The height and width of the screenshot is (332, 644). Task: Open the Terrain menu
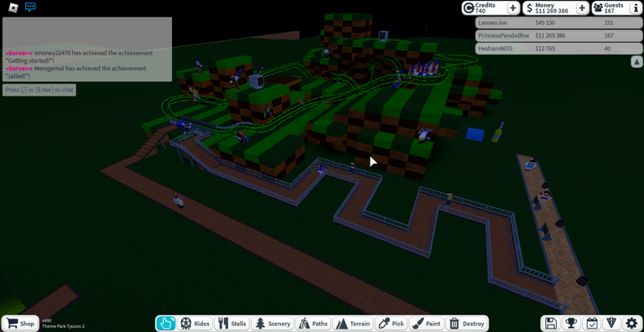353,324
